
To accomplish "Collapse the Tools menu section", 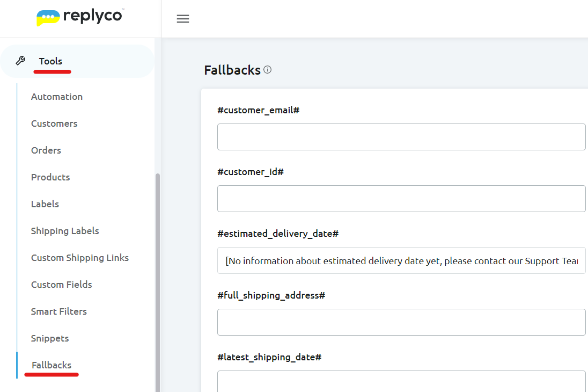I will 50,61.
